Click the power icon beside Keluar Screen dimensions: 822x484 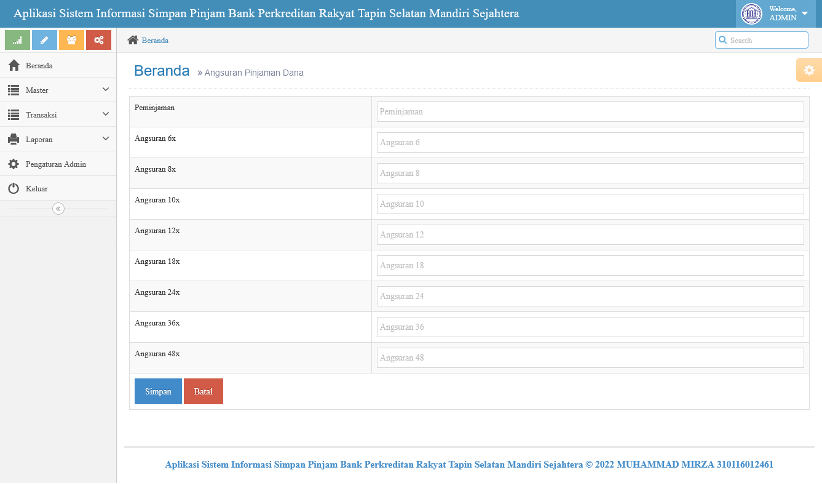click(x=14, y=189)
